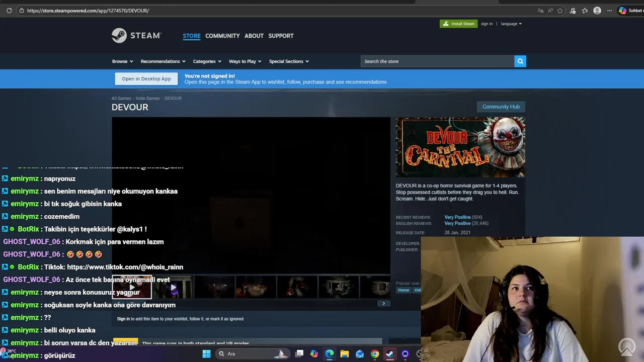Screen dimensions: 644x362
Task: Reload the page with the browser refresh icon
Action: click(9, 11)
